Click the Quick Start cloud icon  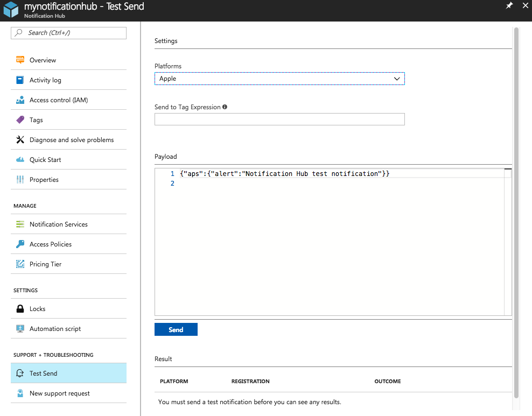[20, 160]
